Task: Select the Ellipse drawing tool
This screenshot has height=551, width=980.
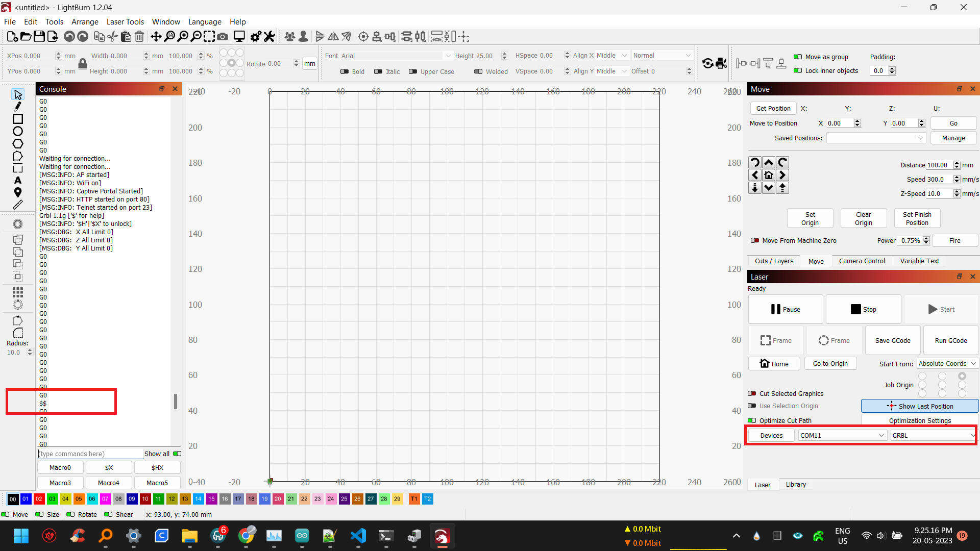Action: [18, 131]
